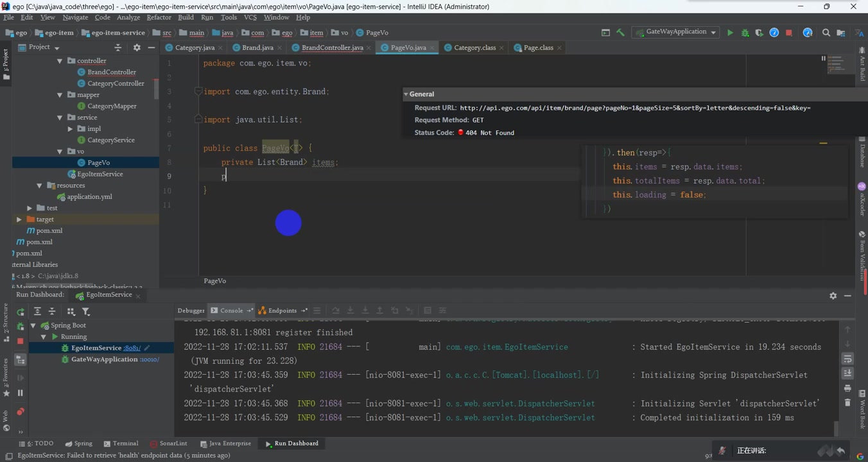The width and height of the screenshot is (868, 462).
Task: Start debugging with the bug icon
Action: 745,33
